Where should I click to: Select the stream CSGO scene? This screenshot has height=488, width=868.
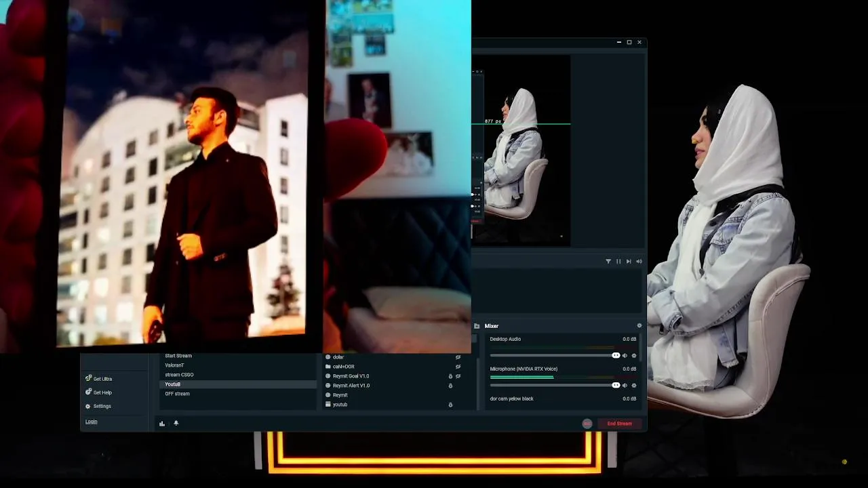tap(237, 375)
